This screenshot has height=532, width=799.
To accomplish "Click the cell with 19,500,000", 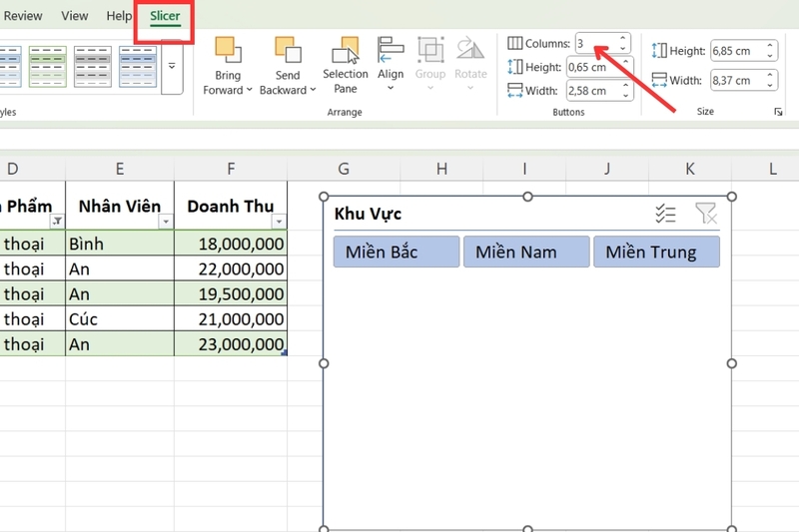I will [x=231, y=293].
